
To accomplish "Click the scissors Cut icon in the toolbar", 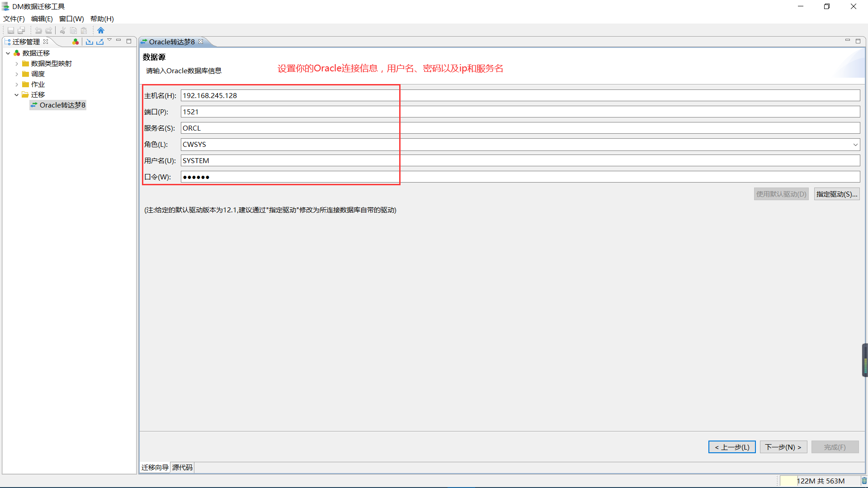I will tap(63, 30).
